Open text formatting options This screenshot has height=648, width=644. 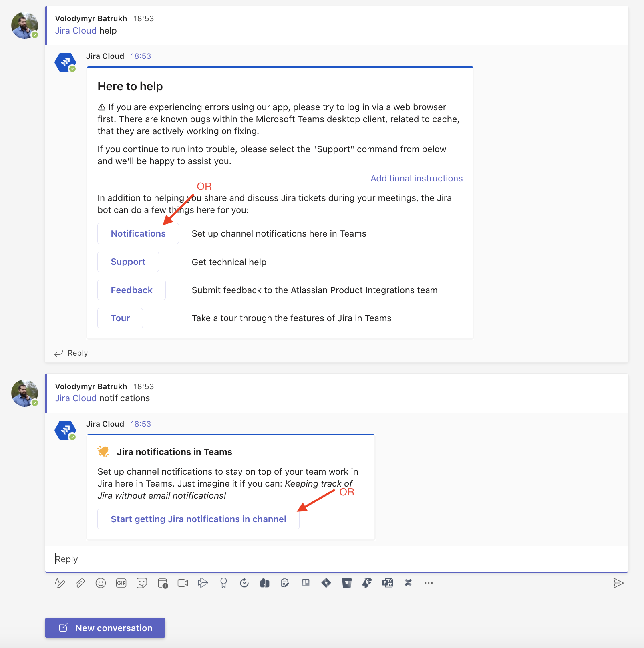click(60, 583)
